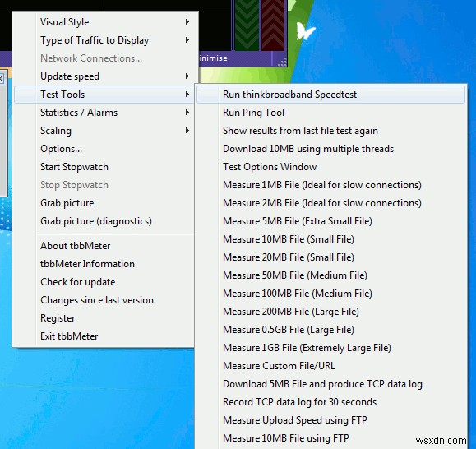476x449 pixels.
Task: Expand the Visual Style submenu arrow
Action: 187,22
